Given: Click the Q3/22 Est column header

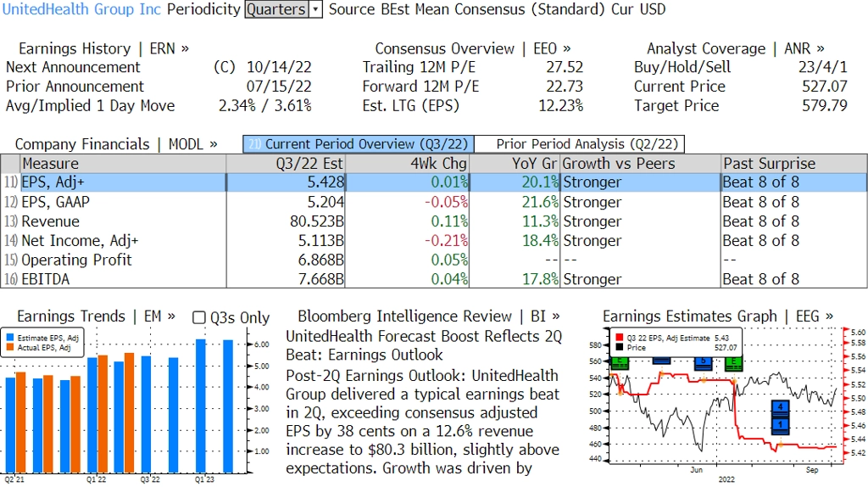Looking at the screenshot, I should pyautogui.click(x=286, y=164).
